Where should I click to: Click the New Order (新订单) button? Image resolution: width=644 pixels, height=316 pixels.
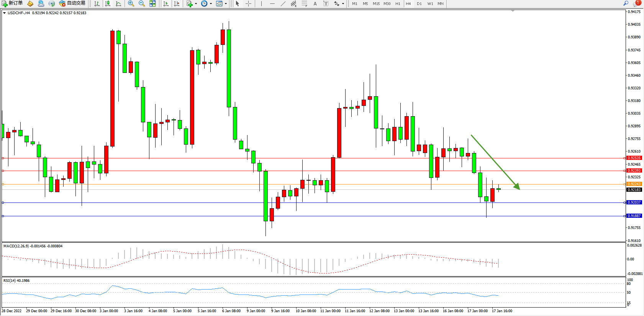click(12, 3)
